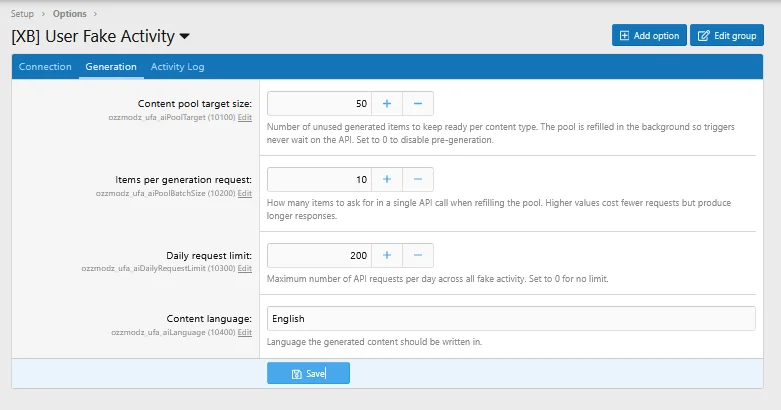Click the Daily request limit label
The width and height of the screenshot is (781, 410).
[209, 256]
